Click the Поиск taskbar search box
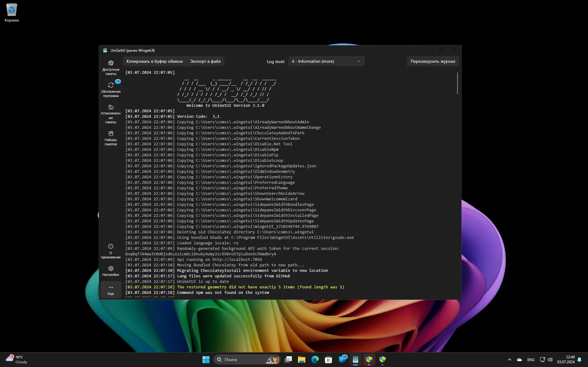588x367 pixels. coord(247,360)
